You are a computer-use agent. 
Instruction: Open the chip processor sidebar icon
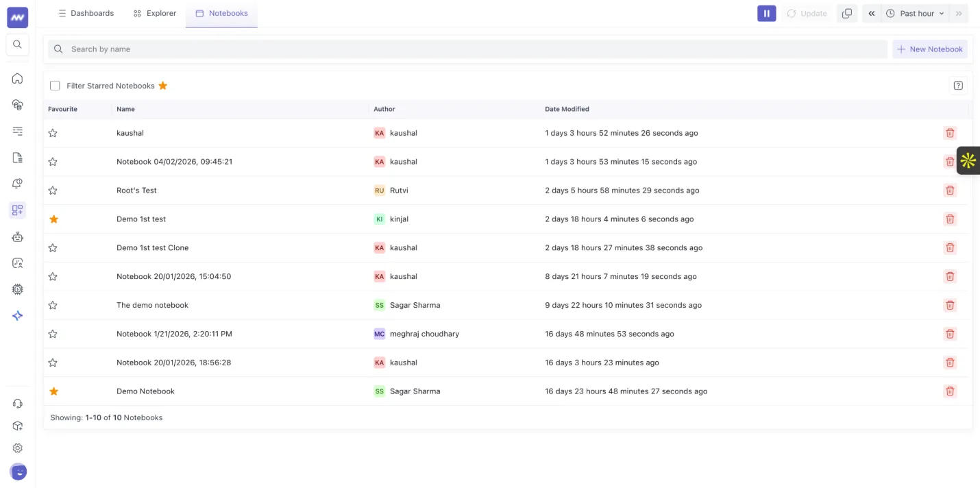(18, 289)
